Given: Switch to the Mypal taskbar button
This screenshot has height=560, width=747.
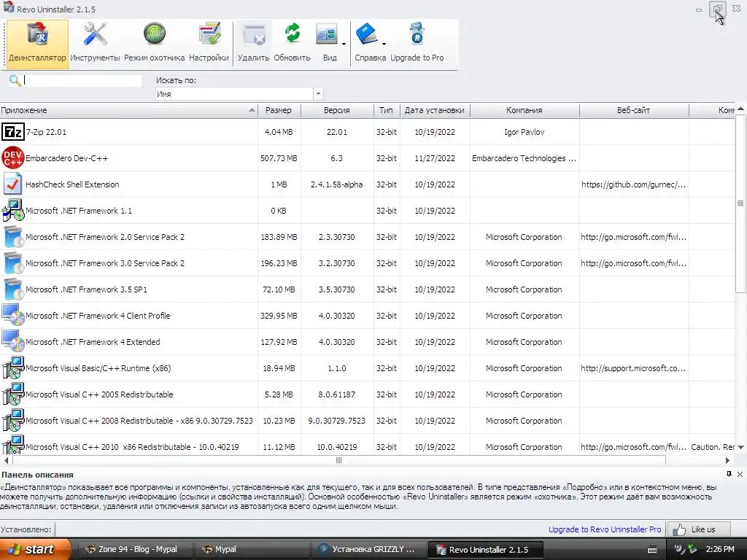Looking at the screenshot, I should click(252, 549).
